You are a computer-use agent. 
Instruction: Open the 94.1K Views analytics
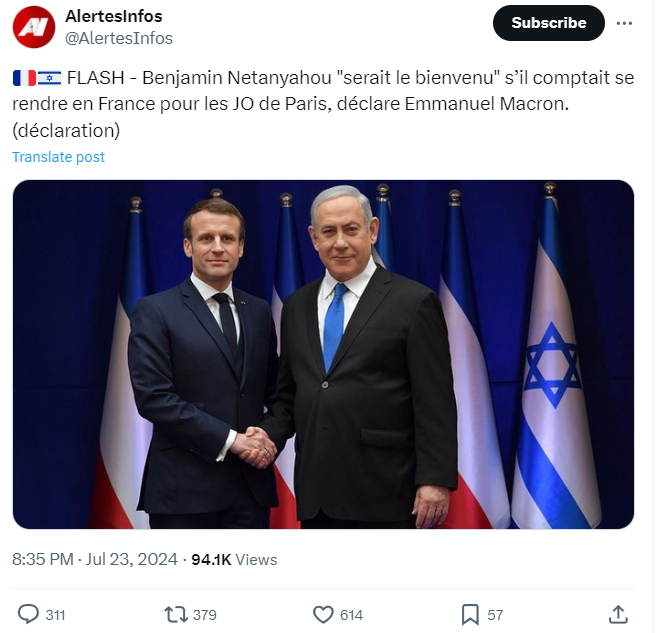(235, 559)
